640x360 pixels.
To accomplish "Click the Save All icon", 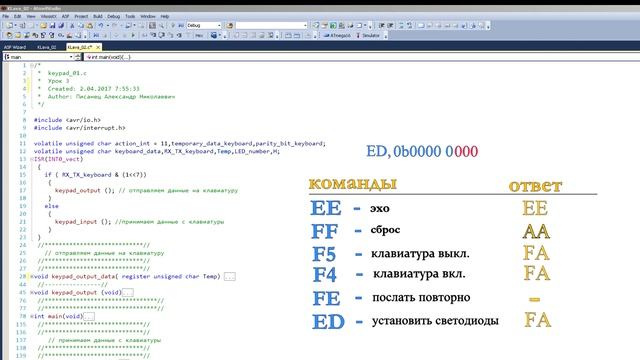I will (61, 25).
